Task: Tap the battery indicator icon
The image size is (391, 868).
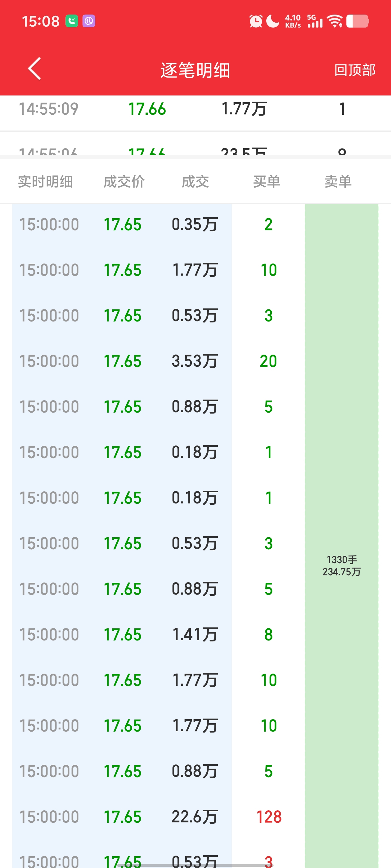Action: coord(357,21)
